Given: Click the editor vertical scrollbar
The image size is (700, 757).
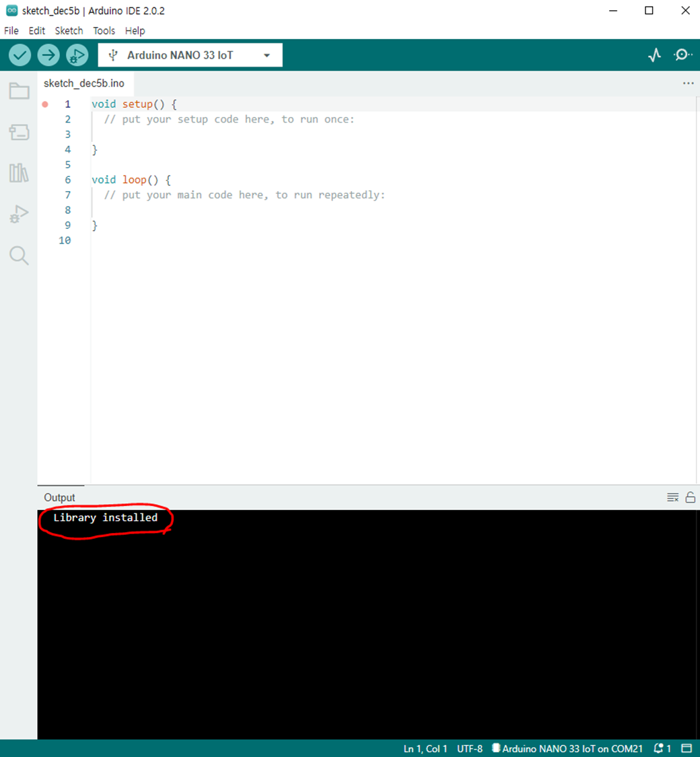Looking at the screenshot, I should click(697, 289).
